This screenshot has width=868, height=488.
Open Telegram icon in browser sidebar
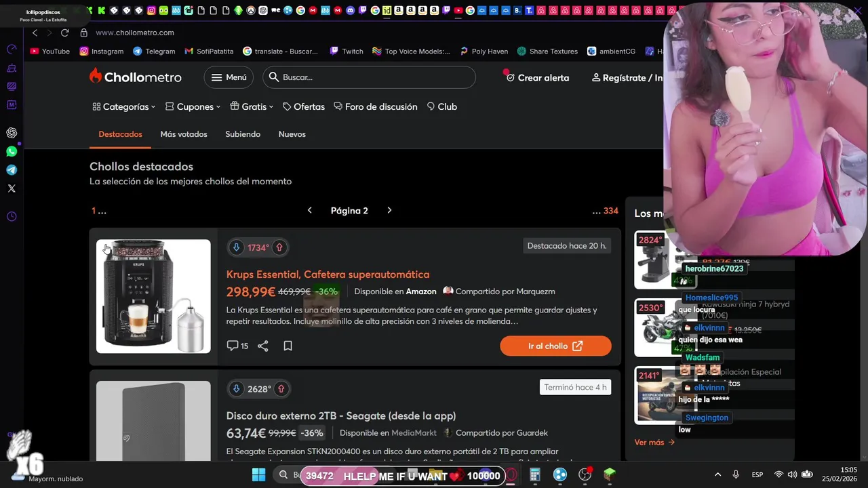(x=12, y=170)
